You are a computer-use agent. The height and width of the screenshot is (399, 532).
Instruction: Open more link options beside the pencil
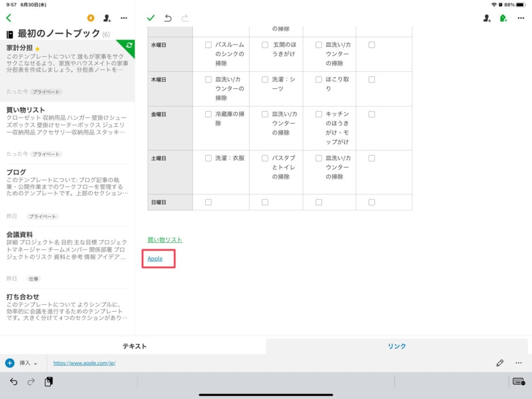(518, 363)
